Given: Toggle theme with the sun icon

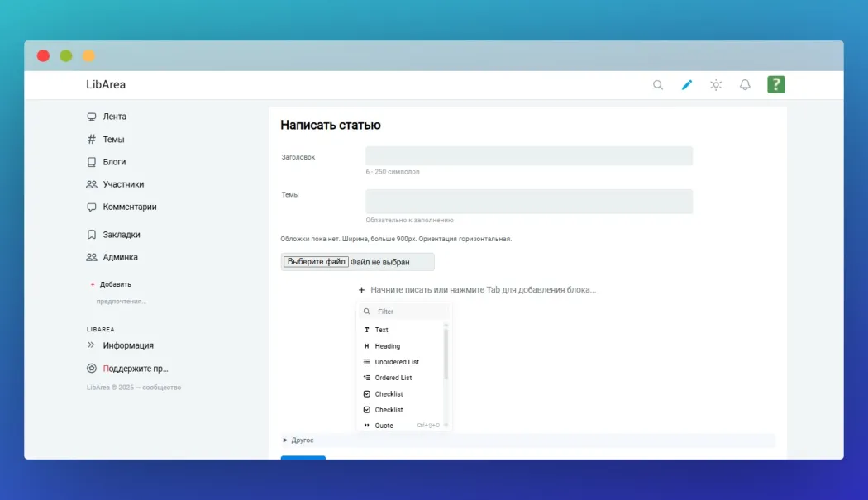Looking at the screenshot, I should (x=716, y=85).
